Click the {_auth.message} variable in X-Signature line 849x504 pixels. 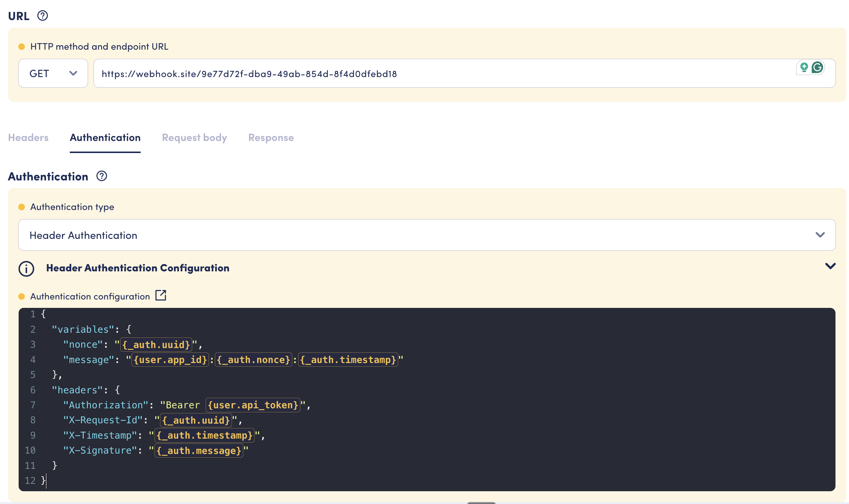199,451
